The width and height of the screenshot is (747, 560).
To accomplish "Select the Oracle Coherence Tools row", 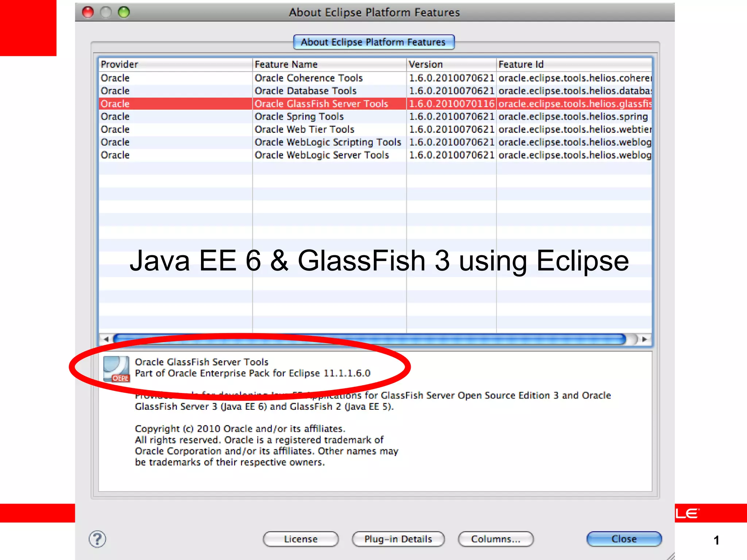I will coord(309,78).
